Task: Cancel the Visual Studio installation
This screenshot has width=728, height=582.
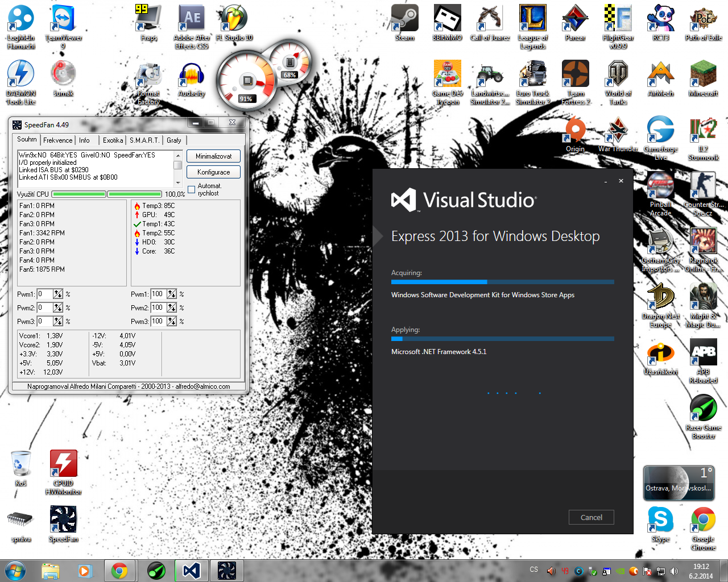Action: point(591,517)
